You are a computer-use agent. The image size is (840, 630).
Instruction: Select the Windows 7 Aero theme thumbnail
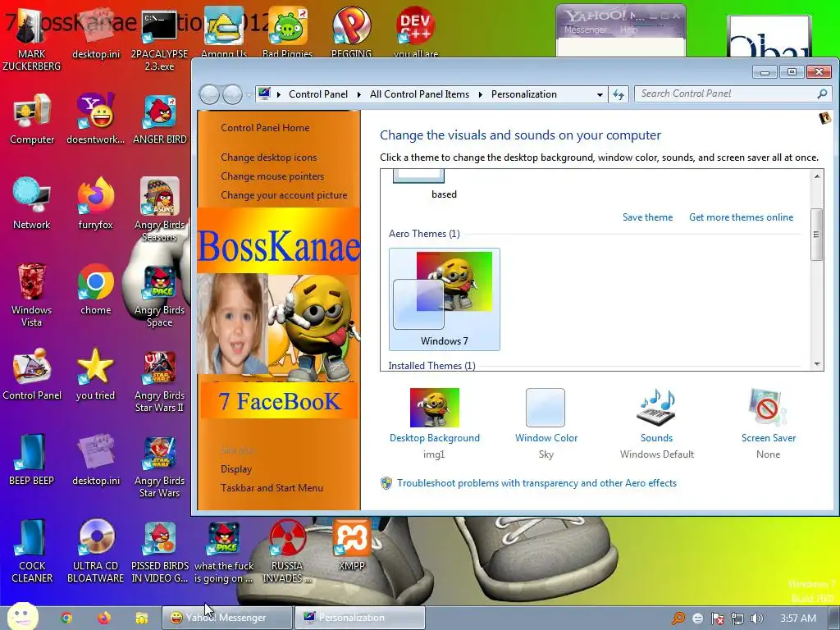[444, 299]
